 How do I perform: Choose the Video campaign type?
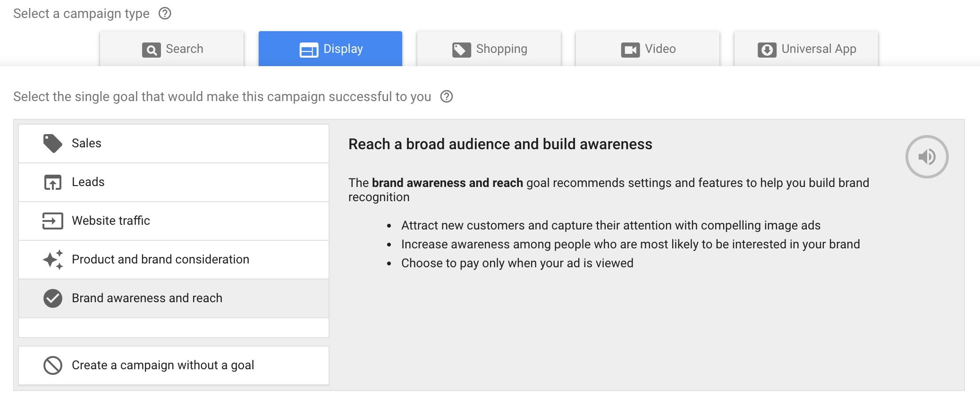coord(648,49)
